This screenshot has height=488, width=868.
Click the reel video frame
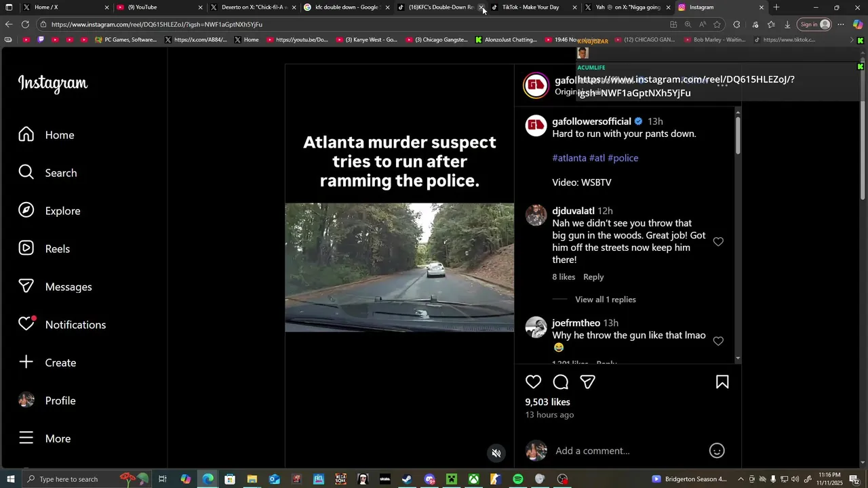point(399,267)
